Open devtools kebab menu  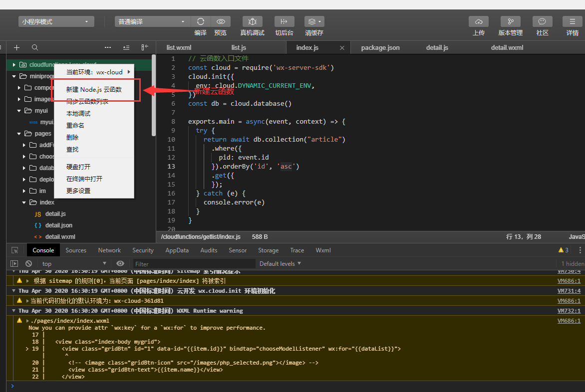point(580,250)
